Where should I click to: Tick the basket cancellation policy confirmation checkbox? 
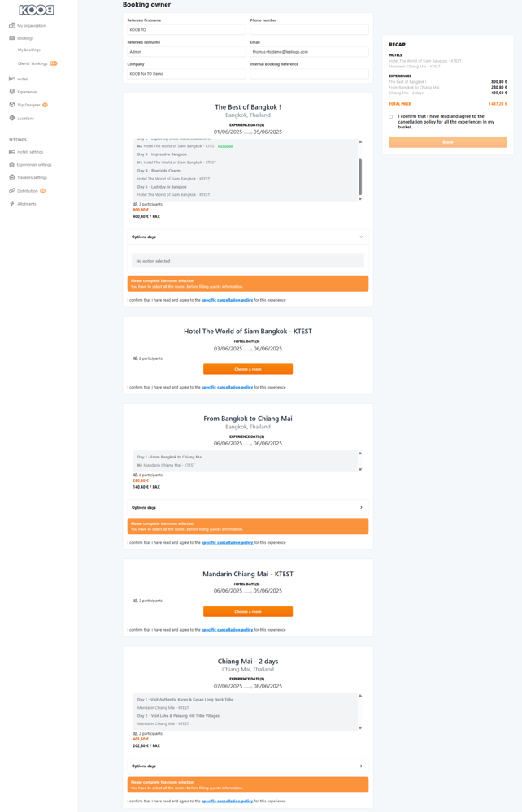[x=391, y=117]
